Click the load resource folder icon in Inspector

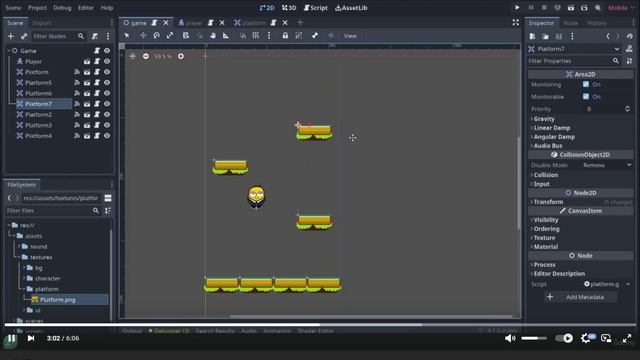pos(546,36)
